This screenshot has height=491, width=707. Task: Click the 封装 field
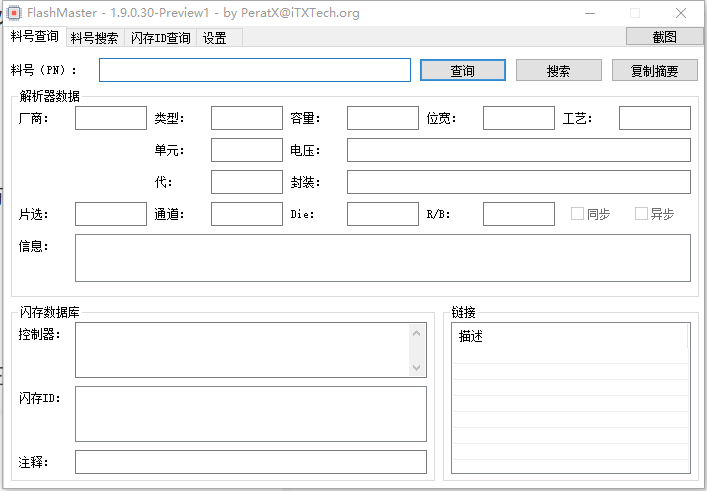519,182
